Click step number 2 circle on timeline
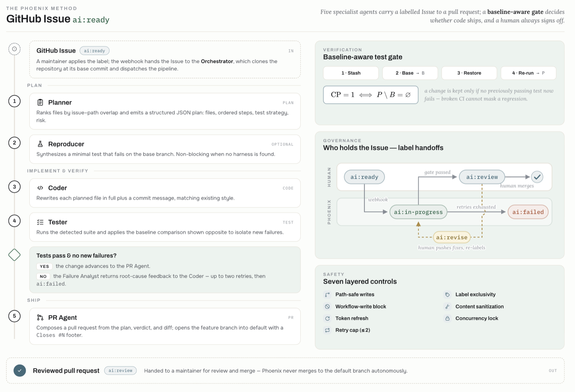Screen dimensions: 575x392 [14, 143]
